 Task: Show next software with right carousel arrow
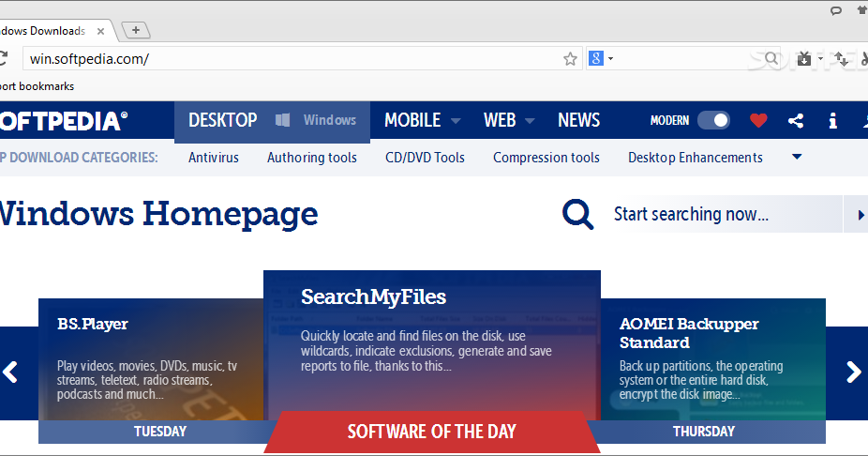[x=854, y=372]
